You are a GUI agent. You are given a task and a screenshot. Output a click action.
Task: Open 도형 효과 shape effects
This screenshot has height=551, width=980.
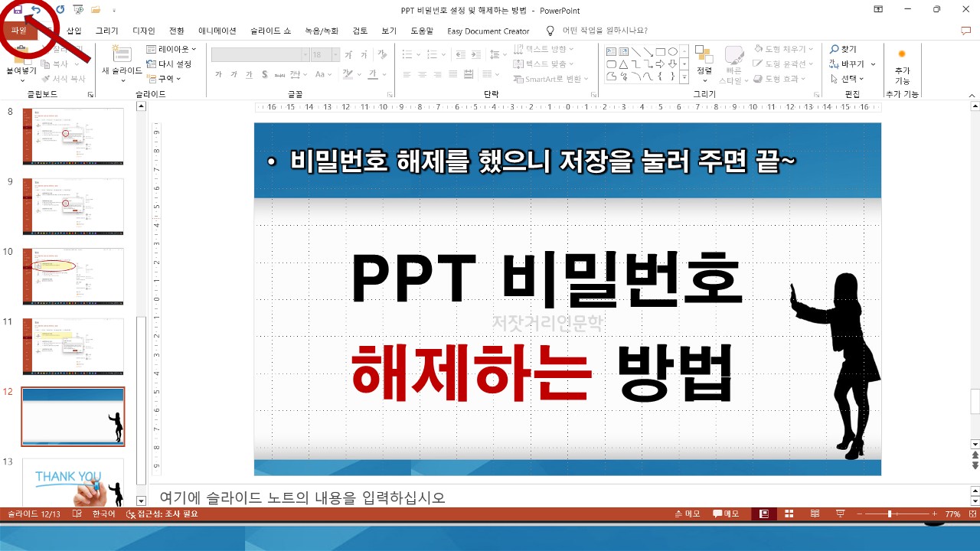(779, 79)
